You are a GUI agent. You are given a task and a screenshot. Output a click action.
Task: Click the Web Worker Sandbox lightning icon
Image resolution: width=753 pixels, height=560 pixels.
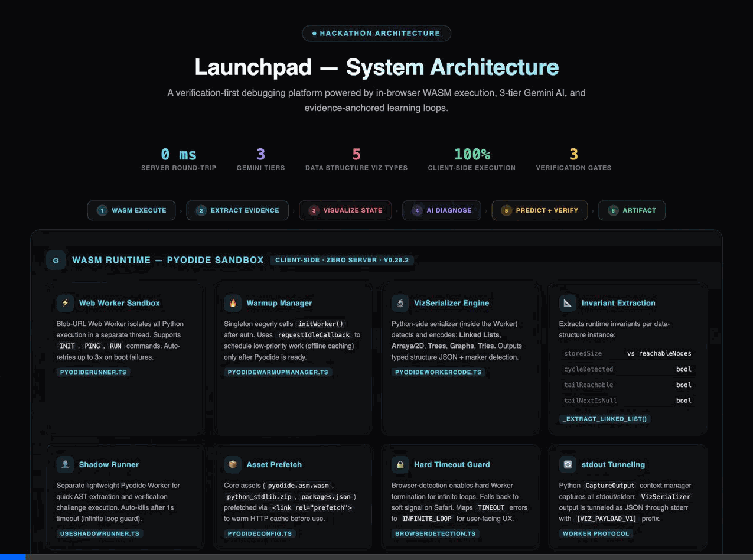[x=65, y=303]
